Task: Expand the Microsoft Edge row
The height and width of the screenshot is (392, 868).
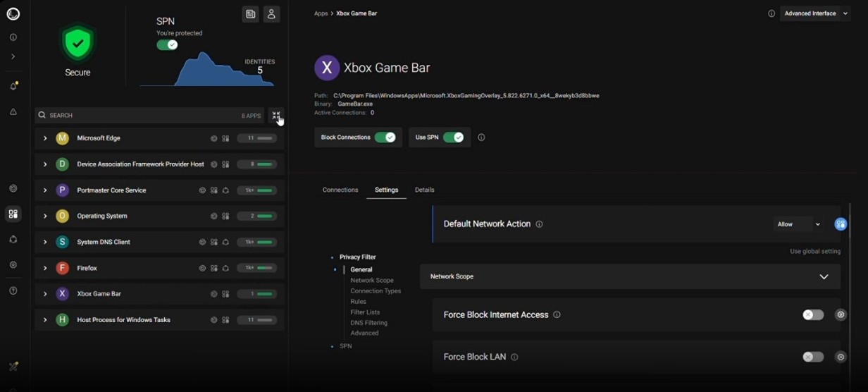Action: tap(45, 138)
